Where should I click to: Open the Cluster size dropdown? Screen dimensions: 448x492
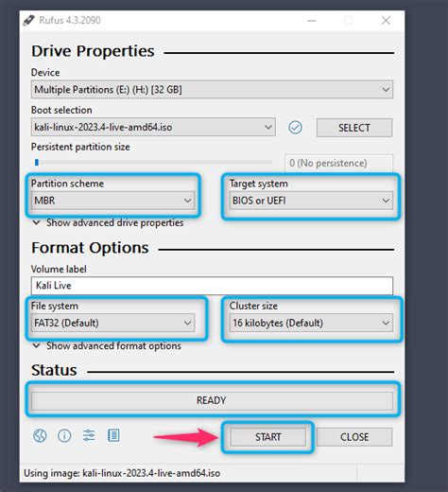pos(311,323)
